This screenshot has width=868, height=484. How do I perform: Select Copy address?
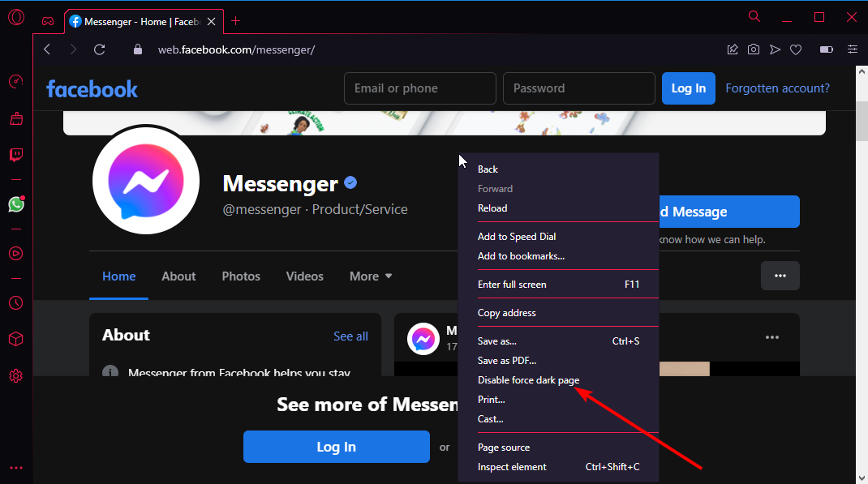(559, 312)
